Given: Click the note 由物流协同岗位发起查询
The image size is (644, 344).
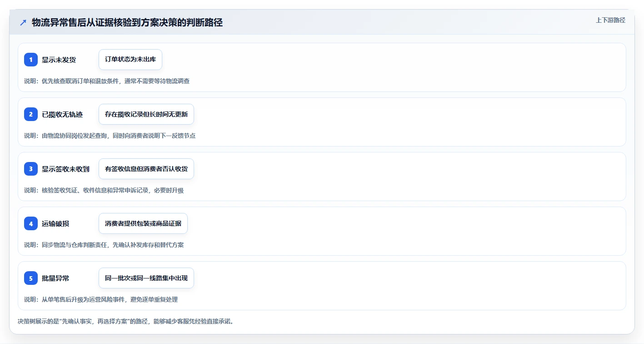Looking at the screenshot, I should [x=110, y=136].
